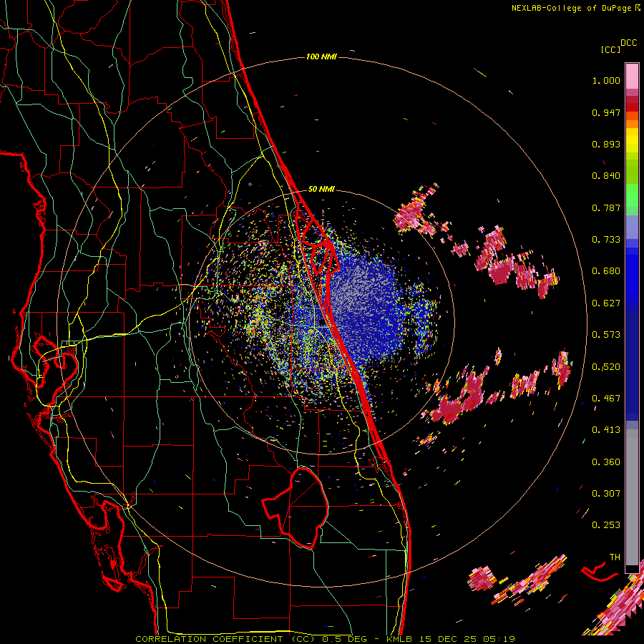The image size is (644, 644).
Task: Select the 0.733 legend value
Action: click(x=606, y=240)
